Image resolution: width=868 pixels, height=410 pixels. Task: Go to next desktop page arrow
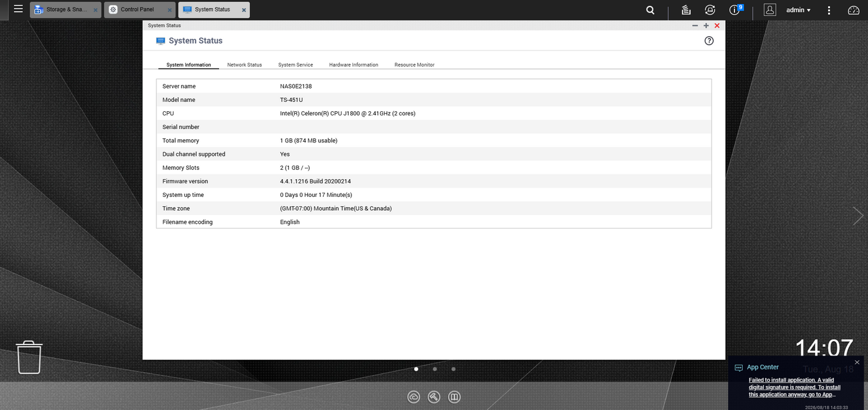click(858, 216)
